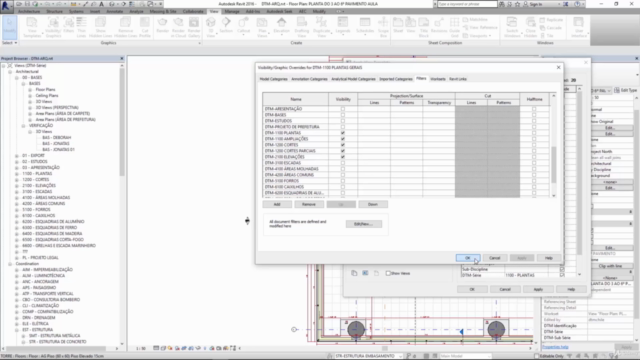Click the Remove filter button
Screen dimensions: 640x360
(309, 204)
